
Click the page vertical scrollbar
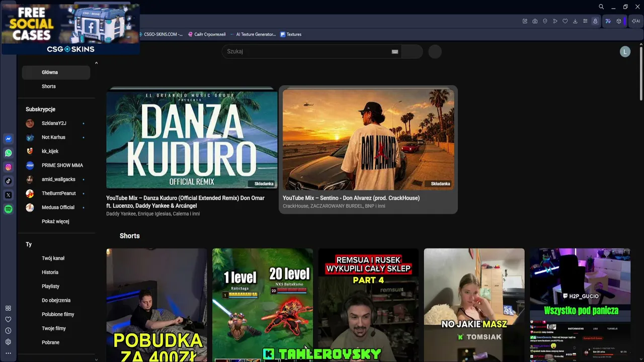point(641,73)
